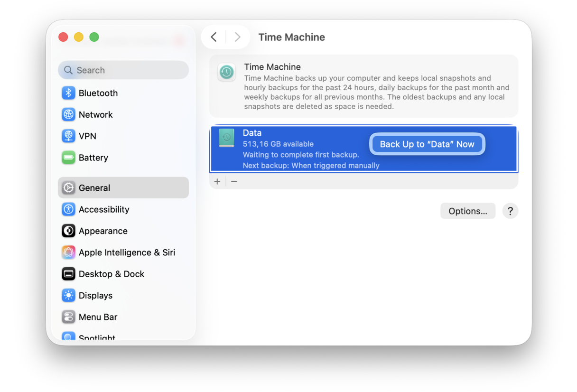Click "513,16 GB available" text

pos(278,144)
